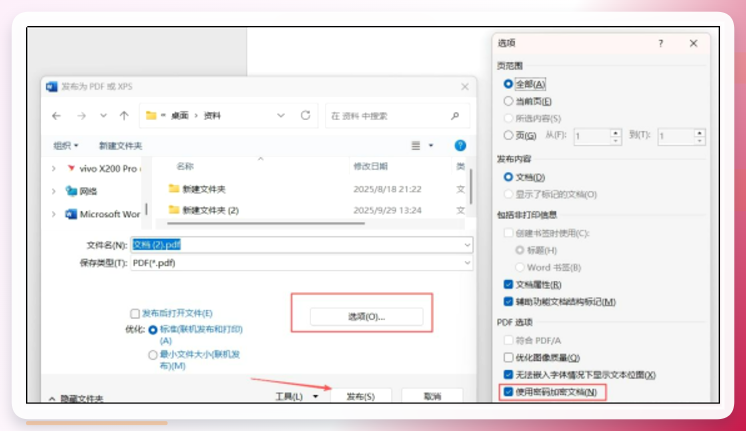Click the help question mark in 选项 dialog
Image resolution: width=746 pixels, height=431 pixels.
pyautogui.click(x=660, y=43)
